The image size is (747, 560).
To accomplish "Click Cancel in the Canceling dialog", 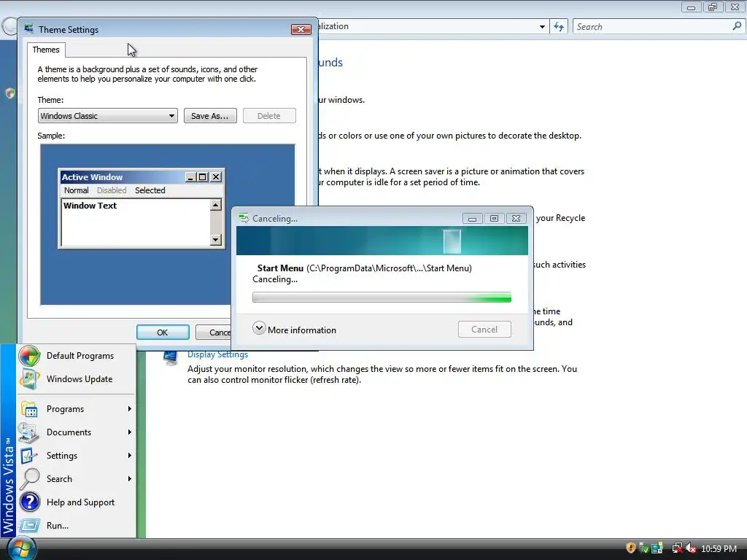I will [x=484, y=330].
